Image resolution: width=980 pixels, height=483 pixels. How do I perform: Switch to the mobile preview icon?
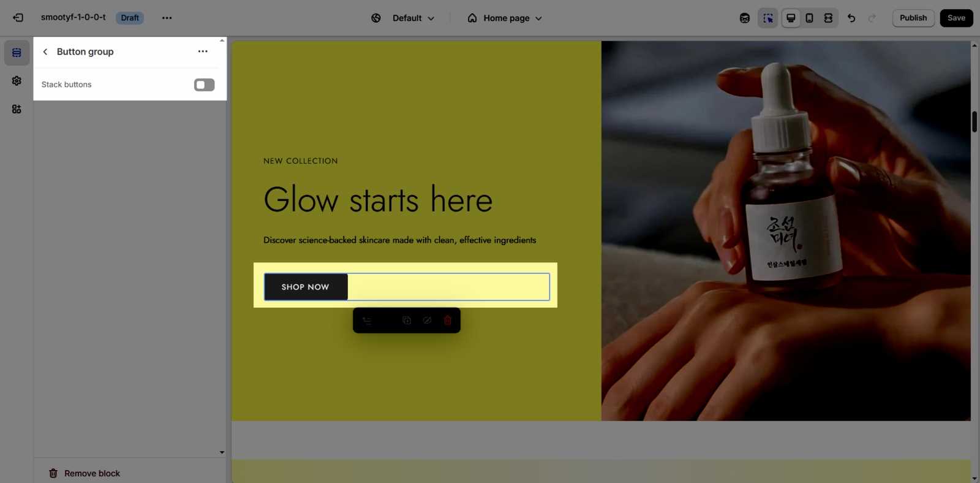point(809,18)
